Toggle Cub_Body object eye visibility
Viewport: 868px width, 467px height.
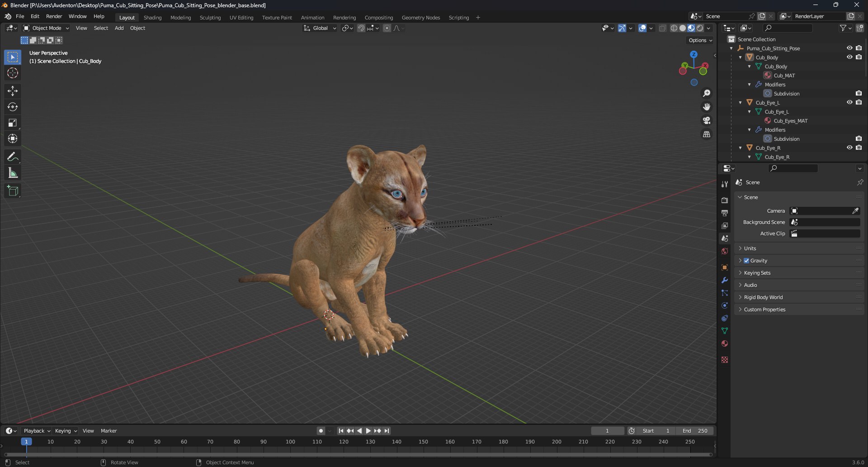coord(849,57)
